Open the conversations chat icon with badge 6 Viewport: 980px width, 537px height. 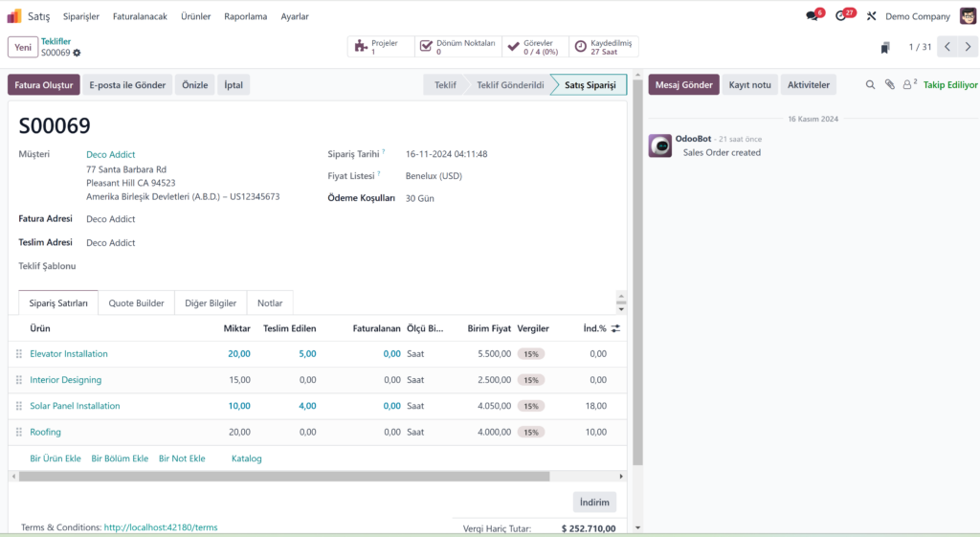point(813,16)
